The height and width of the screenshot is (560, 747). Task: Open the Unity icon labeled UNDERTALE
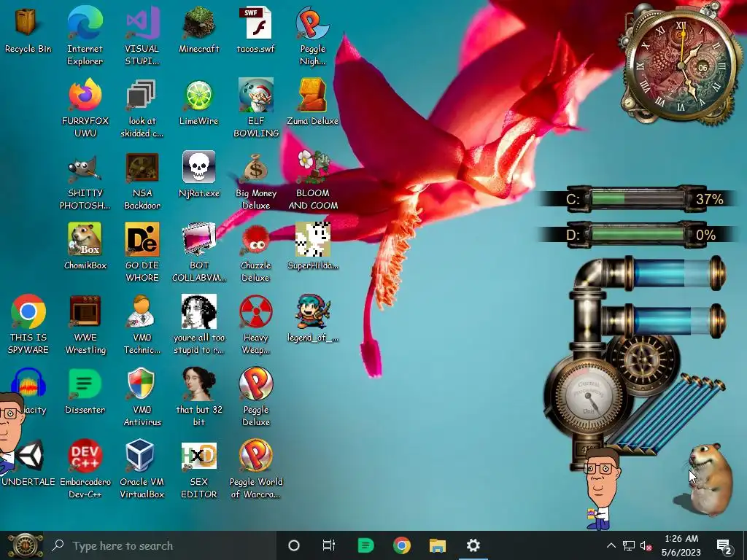31,456
